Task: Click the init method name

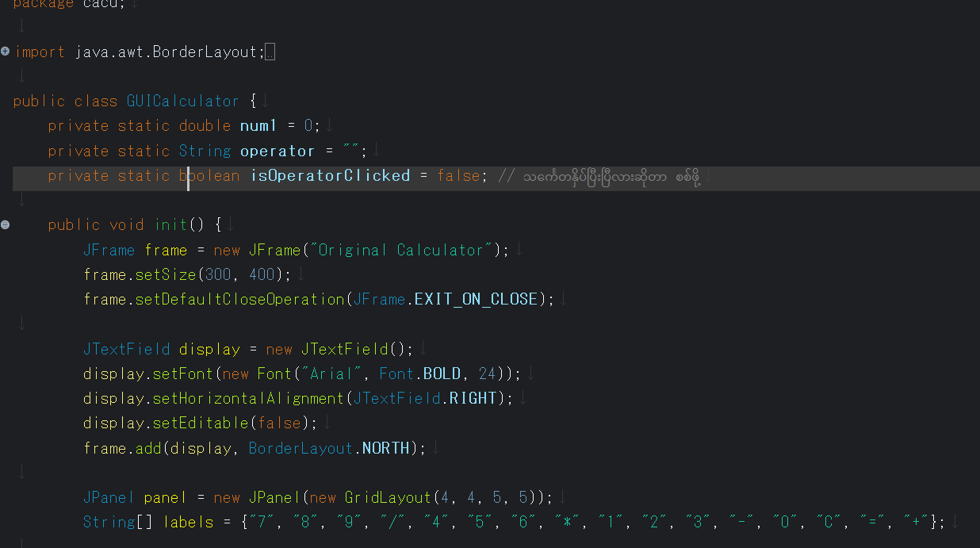Action: (170, 224)
